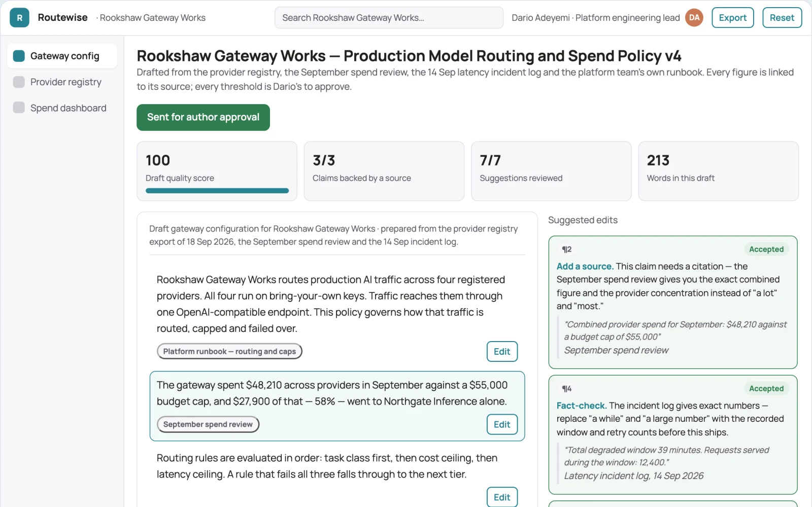
Task: Click the Accepted badge on the ¶2 suggestion
Action: [x=766, y=249]
